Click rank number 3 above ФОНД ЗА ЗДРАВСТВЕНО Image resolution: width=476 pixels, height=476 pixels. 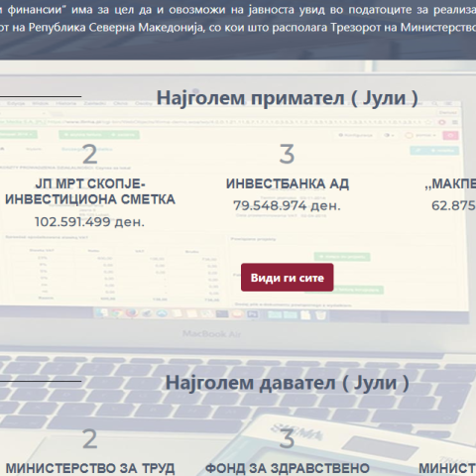pos(287,438)
